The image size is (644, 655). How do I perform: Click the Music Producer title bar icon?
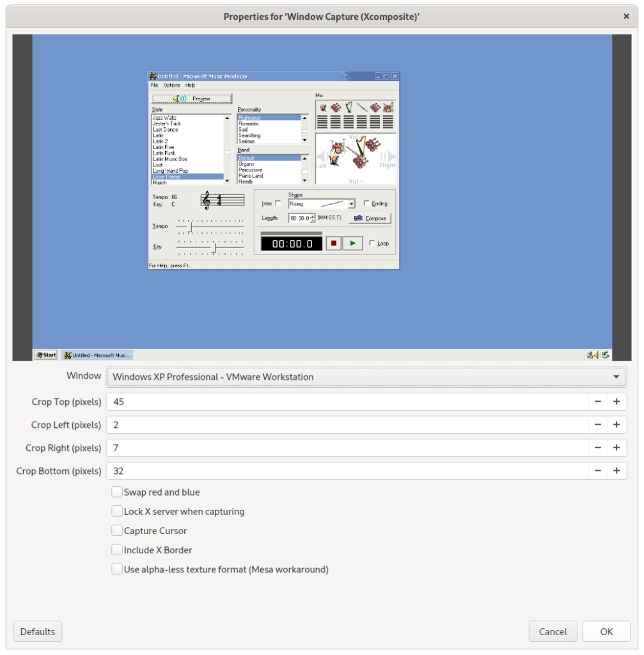pyautogui.click(x=153, y=77)
